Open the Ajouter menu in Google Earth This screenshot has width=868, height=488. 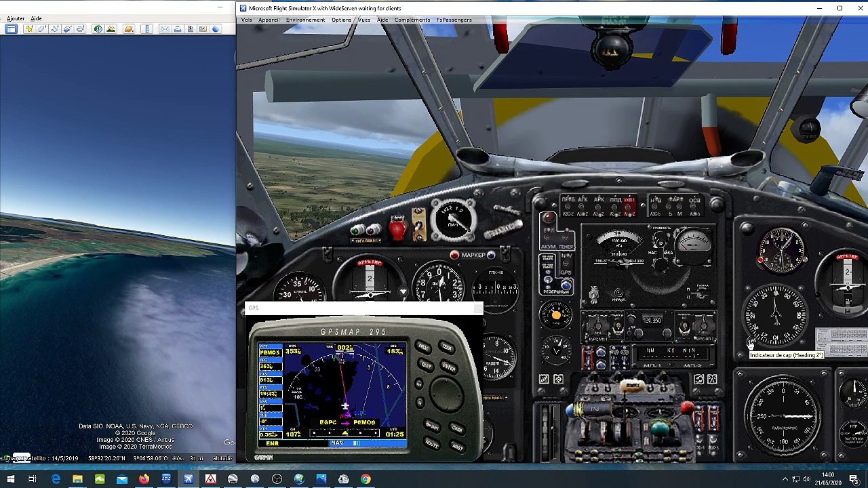[x=15, y=18]
